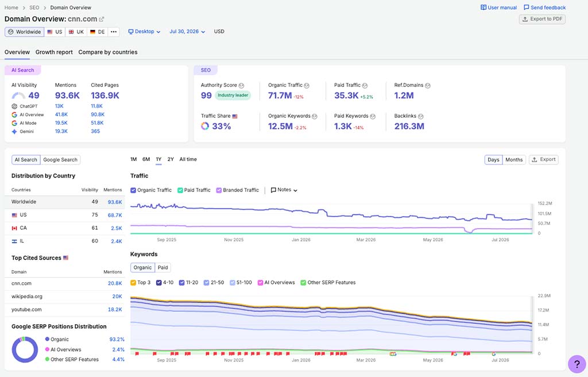Toggle the 51-100 keywords checkbox
588x377 pixels.
click(x=233, y=282)
